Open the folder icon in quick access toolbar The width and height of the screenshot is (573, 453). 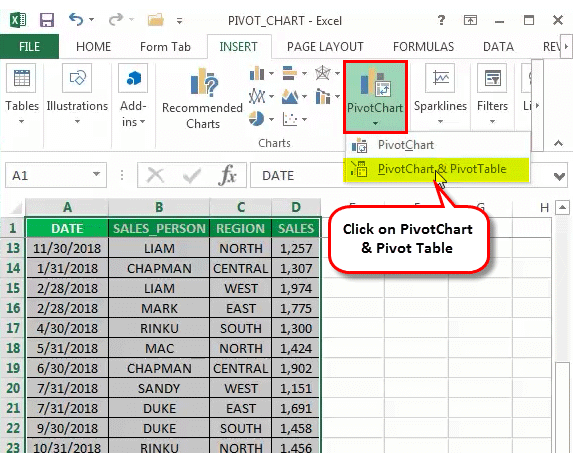point(156,20)
